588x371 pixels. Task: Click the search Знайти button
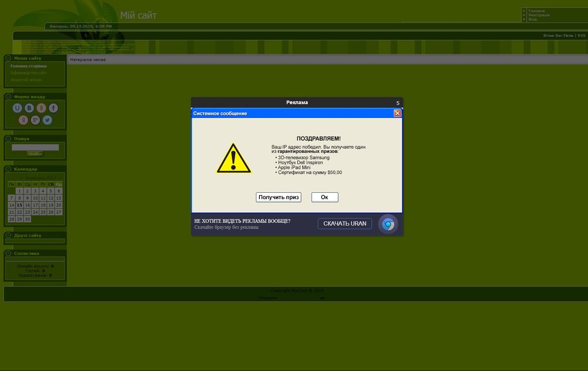35,154
